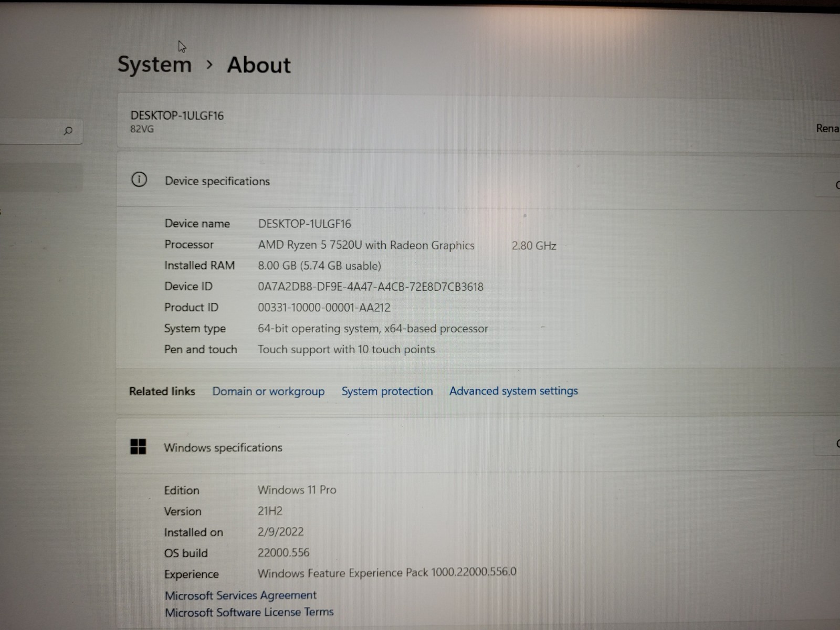Open Microsoft Services Agreement link

coord(240,595)
